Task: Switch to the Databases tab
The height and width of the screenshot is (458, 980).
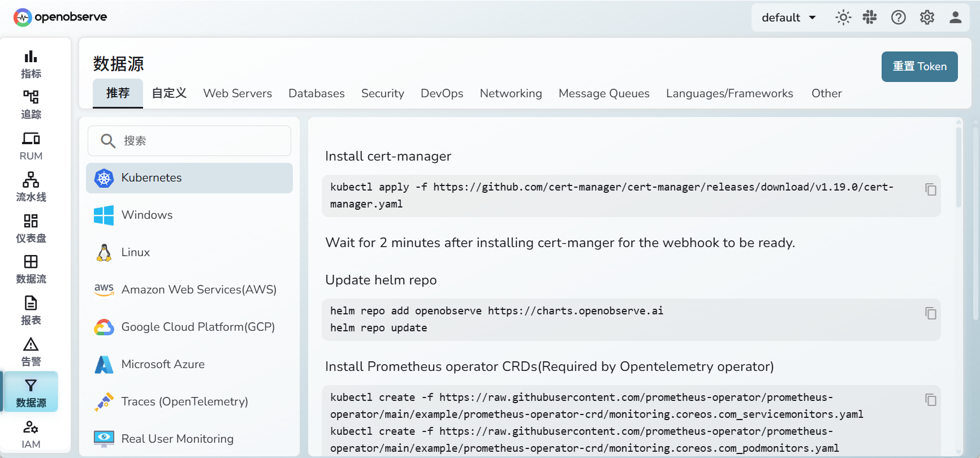Action: click(316, 93)
